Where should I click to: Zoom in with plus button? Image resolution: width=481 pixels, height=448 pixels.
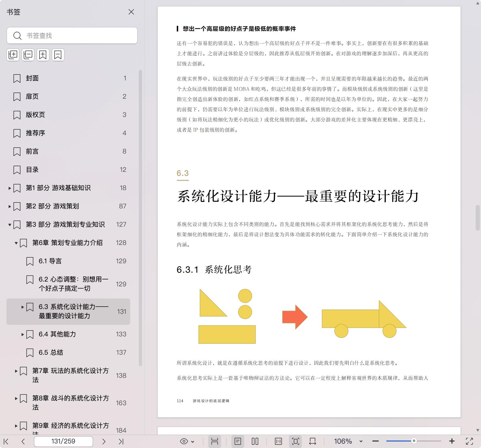tap(452, 441)
